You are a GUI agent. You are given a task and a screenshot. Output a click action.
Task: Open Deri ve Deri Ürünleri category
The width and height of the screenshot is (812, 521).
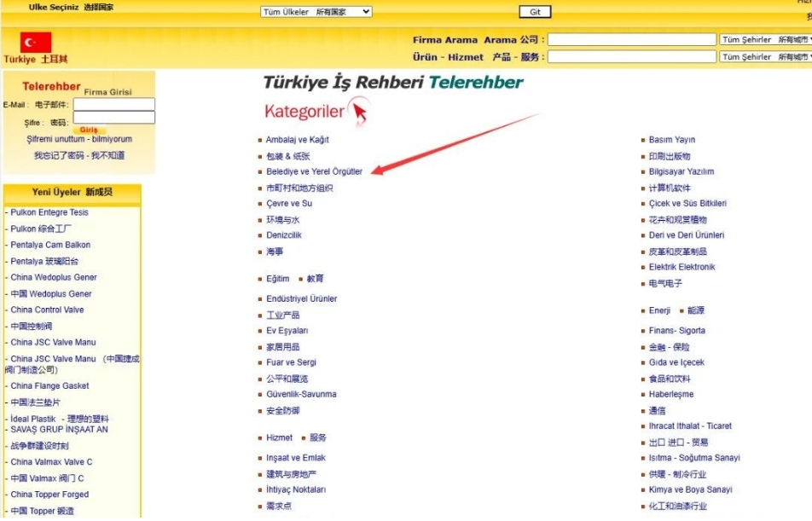(687, 235)
